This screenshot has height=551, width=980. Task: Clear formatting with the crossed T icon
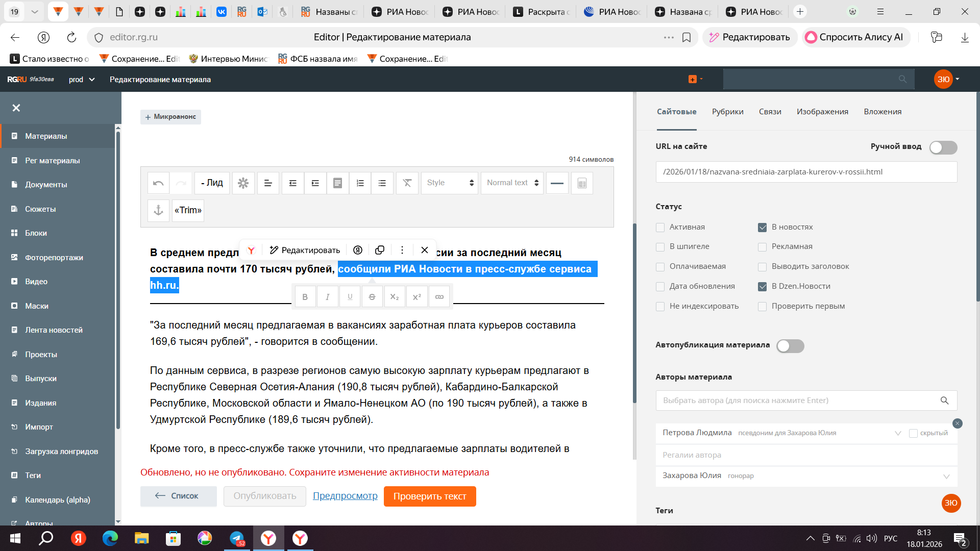tap(407, 183)
